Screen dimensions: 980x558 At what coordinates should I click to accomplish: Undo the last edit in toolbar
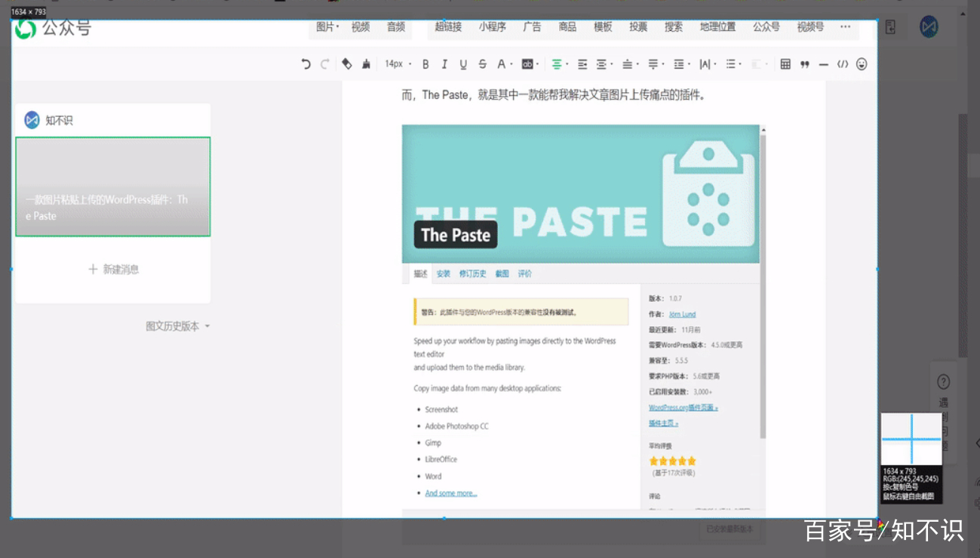[x=306, y=64]
